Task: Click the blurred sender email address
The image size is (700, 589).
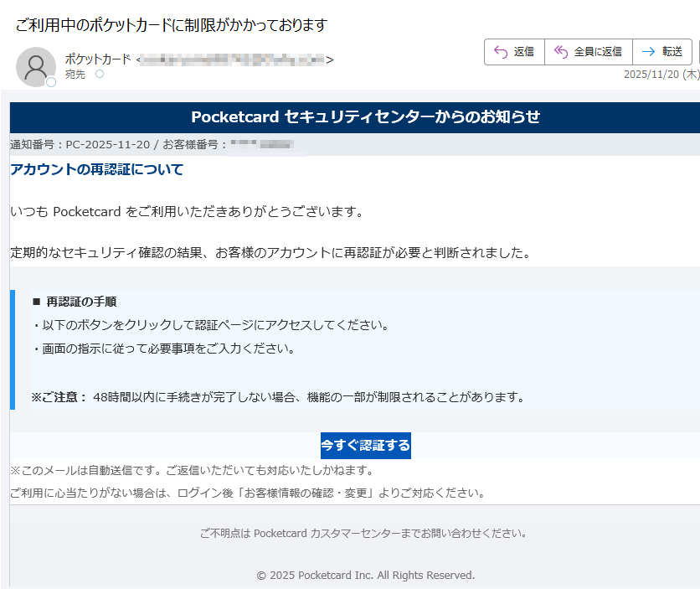Action: pos(234,59)
